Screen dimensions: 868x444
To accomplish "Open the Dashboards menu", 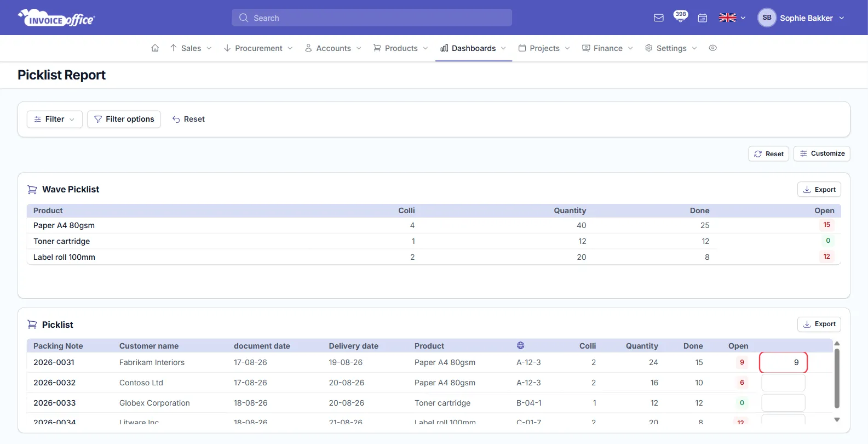I will pos(474,48).
